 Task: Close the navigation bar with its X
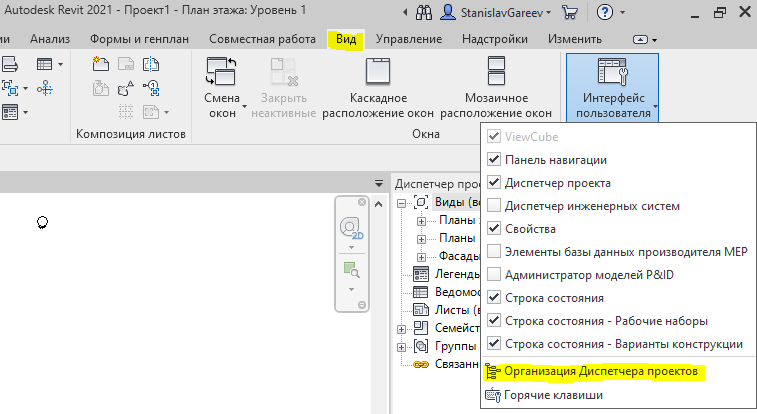tap(362, 202)
